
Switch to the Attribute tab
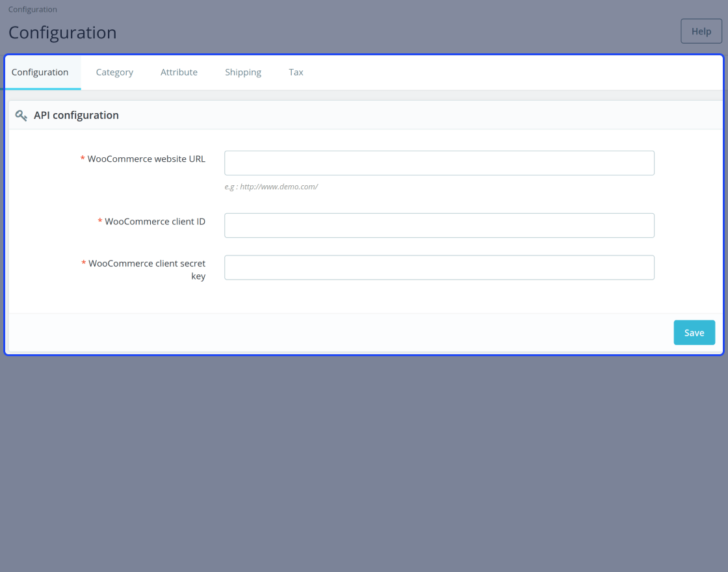coord(179,72)
